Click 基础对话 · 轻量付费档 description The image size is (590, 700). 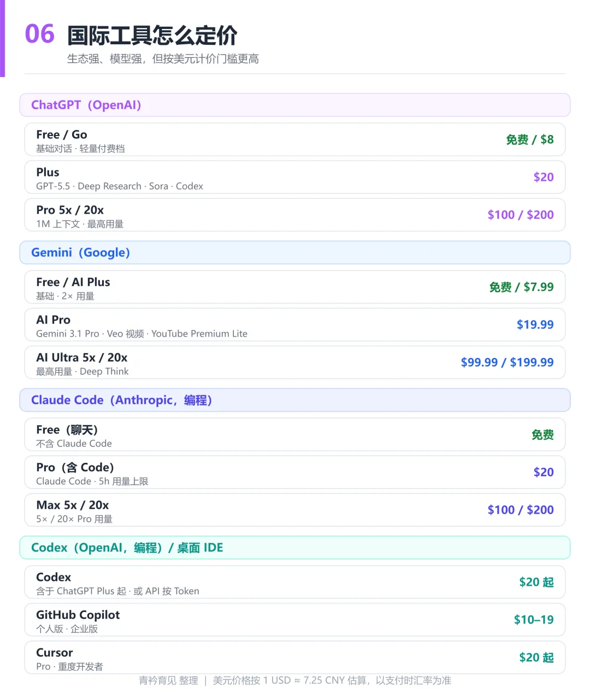80,149
